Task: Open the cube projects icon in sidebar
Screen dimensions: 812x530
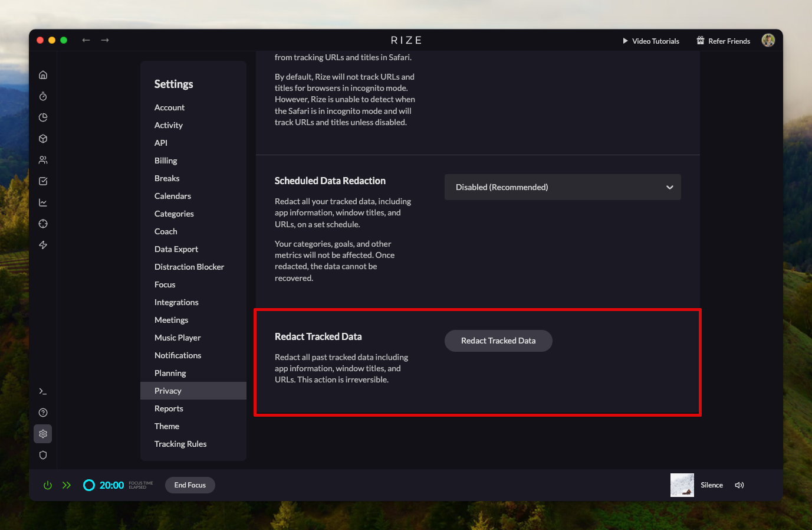Action: tap(43, 139)
